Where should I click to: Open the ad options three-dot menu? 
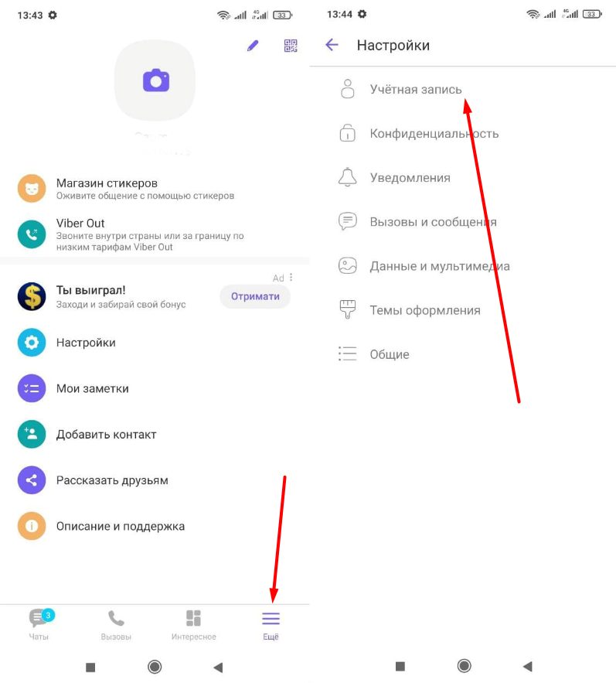(291, 277)
